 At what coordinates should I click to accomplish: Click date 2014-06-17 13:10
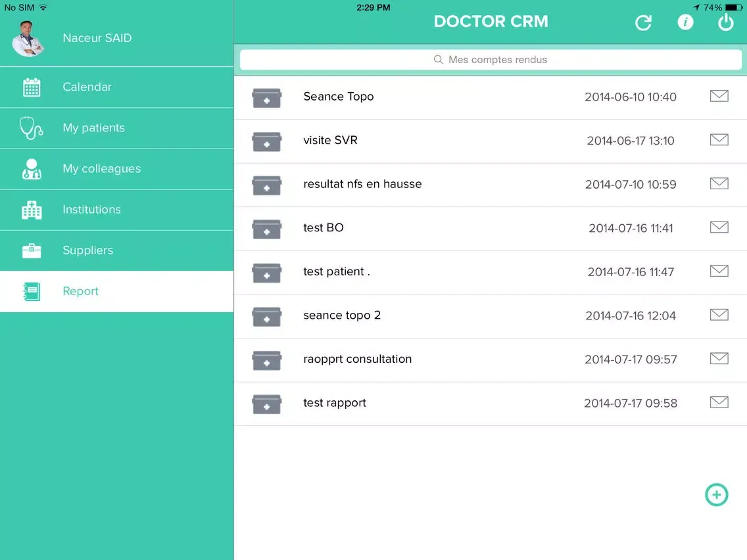(x=630, y=141)
